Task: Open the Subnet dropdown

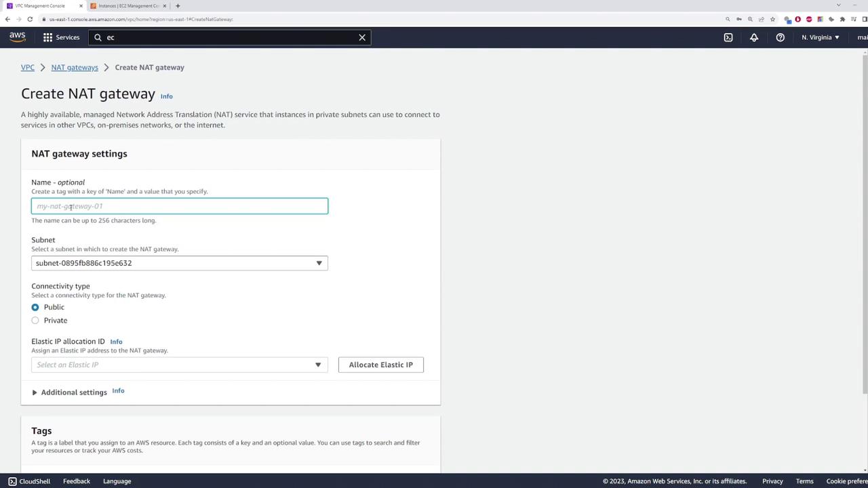Action: [x=180, y=263]
